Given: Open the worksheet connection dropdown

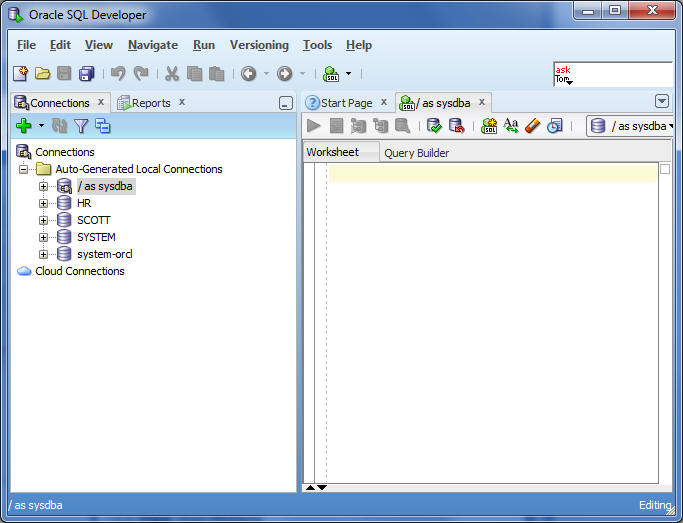Looking at the screenshot, I should pos(631,126).
